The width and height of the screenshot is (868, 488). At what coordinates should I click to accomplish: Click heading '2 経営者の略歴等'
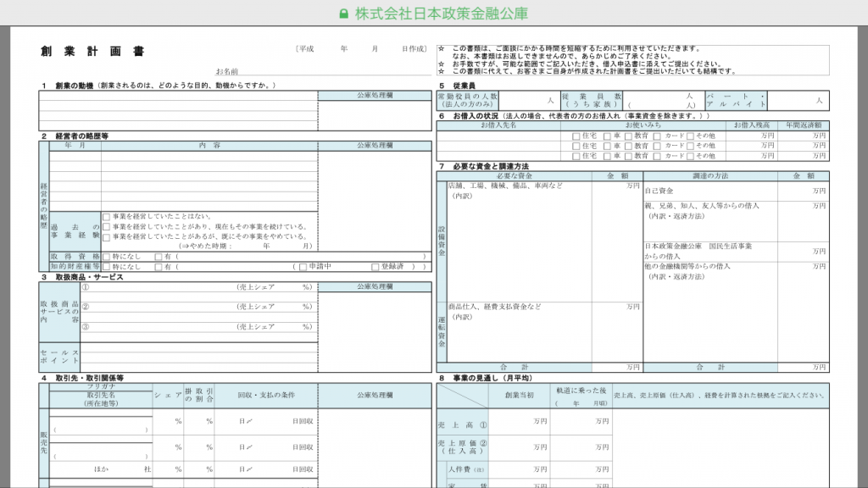click(x=75, y=136)
